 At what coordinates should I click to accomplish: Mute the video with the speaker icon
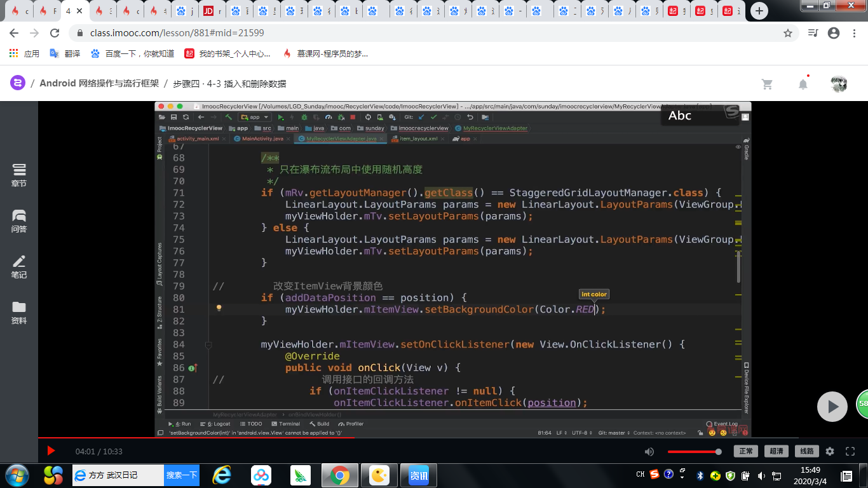click(x=649, y=452)
